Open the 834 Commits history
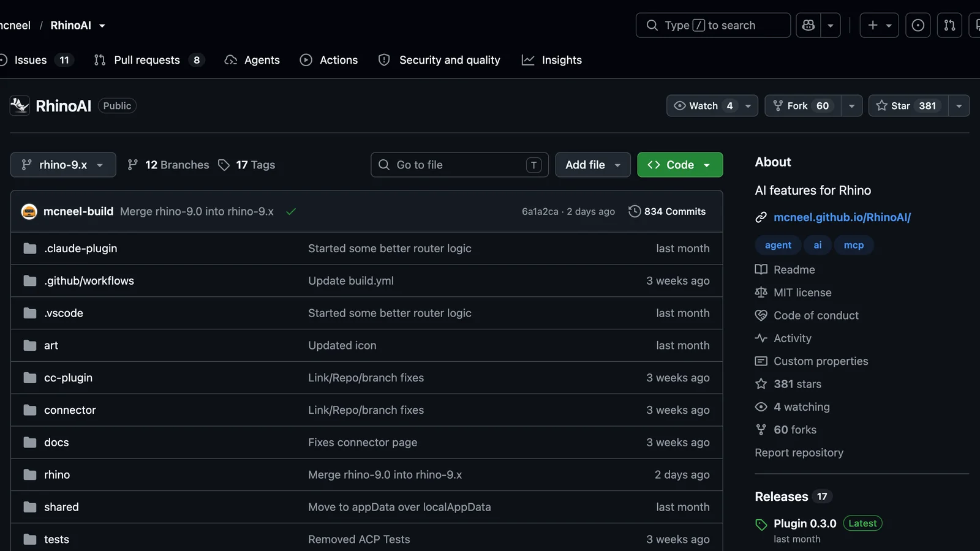Image resolution: width=980 pixels, height=551 pixels. tap(667, 211)
